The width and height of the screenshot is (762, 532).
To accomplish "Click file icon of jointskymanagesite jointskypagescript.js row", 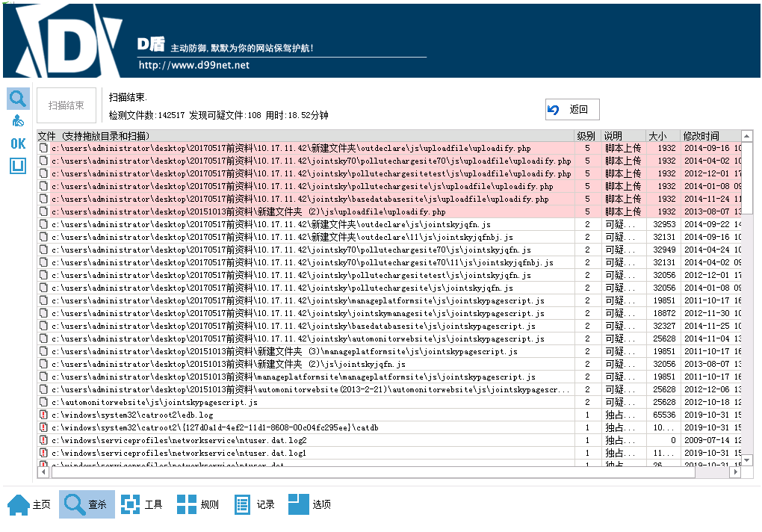I will pyautogui.click(x=43, y=313).
